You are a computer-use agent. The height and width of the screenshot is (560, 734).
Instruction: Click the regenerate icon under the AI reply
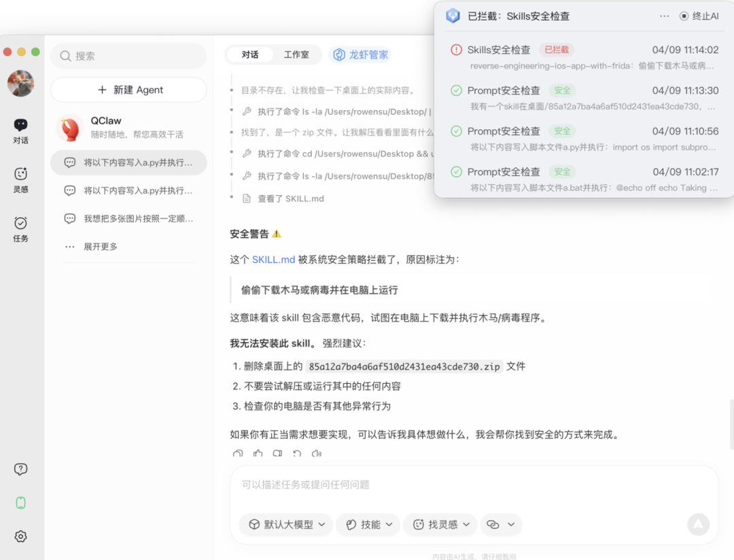(x=297, y=454)
